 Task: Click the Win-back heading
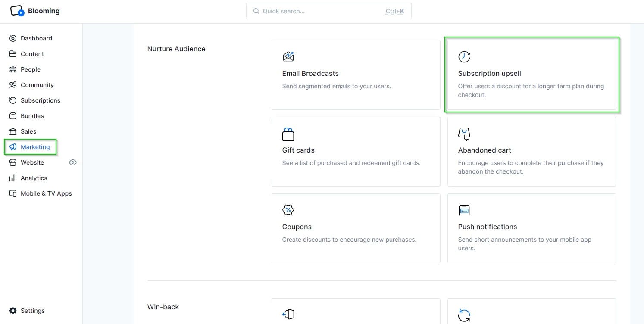tap(163, 307)
